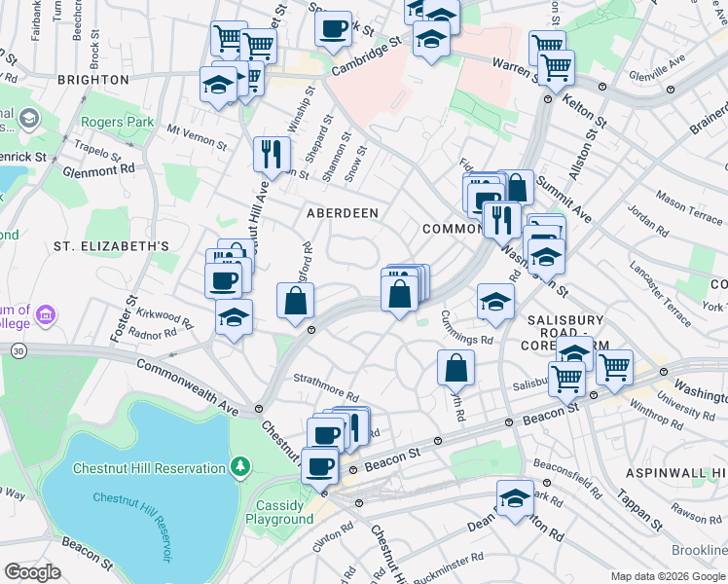Click the restaurant marker near Commonwealth label
728x584 pixels.
pyautogui.click(x=502, y=222)
